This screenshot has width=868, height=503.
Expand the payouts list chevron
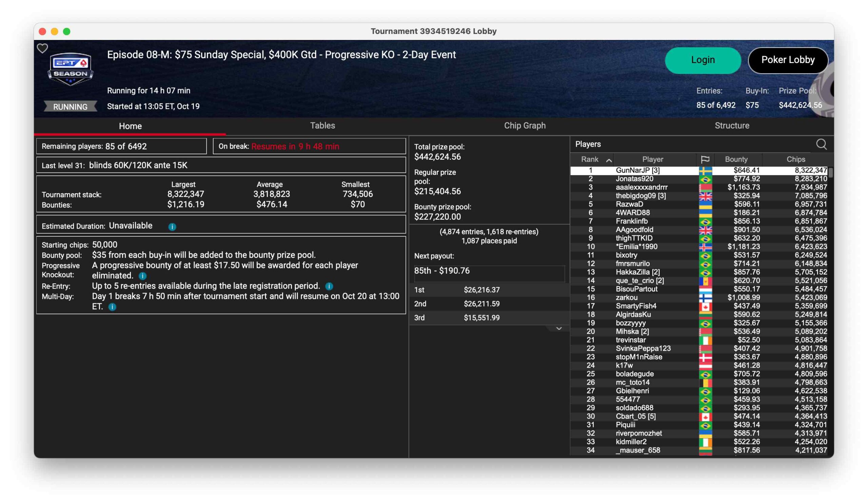click(559, 329)
